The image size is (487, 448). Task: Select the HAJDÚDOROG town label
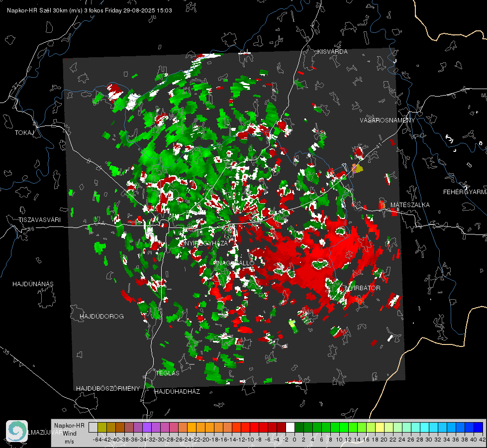(x=101, y=317)
